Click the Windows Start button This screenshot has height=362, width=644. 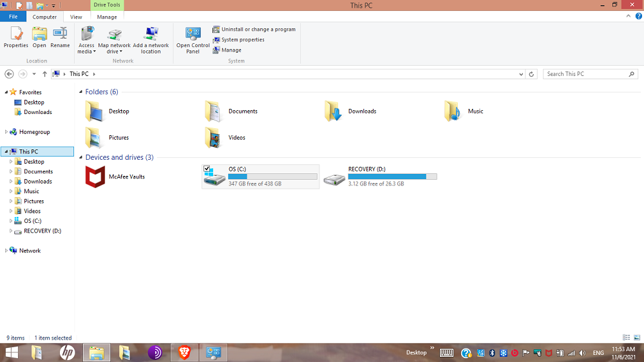coord(12,352)
